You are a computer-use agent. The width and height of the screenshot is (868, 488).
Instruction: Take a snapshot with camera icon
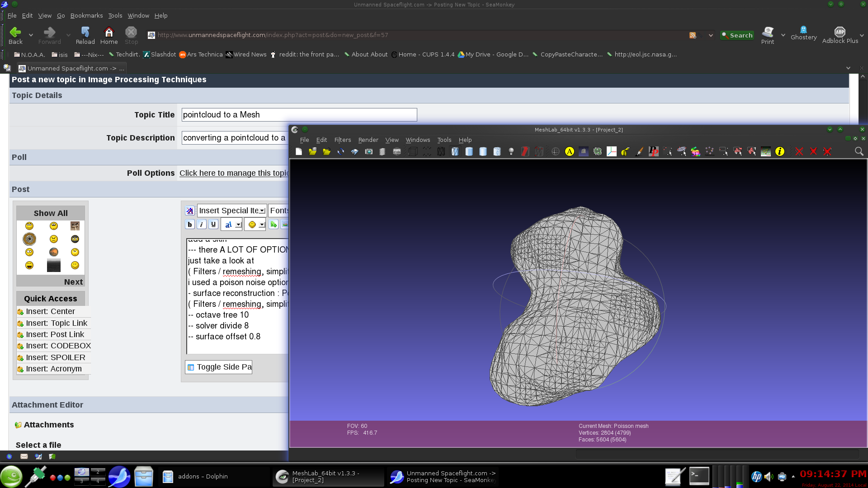point(369,152)
